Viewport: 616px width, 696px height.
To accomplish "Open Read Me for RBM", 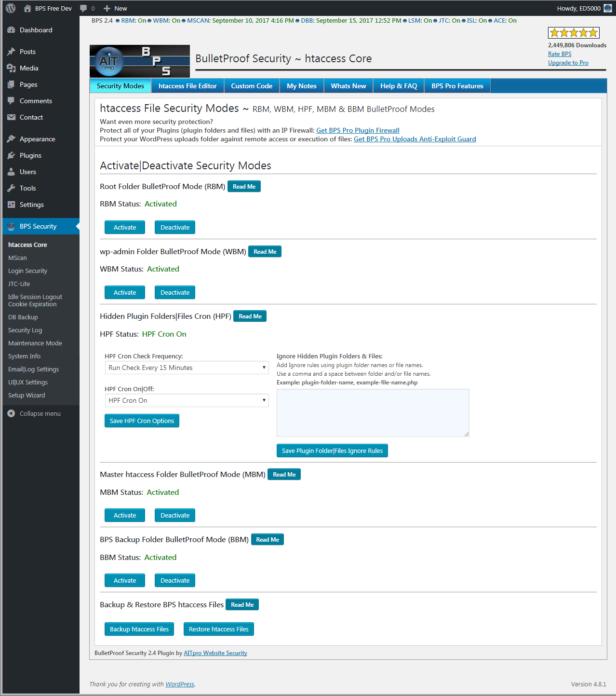I will pos(244,187).
